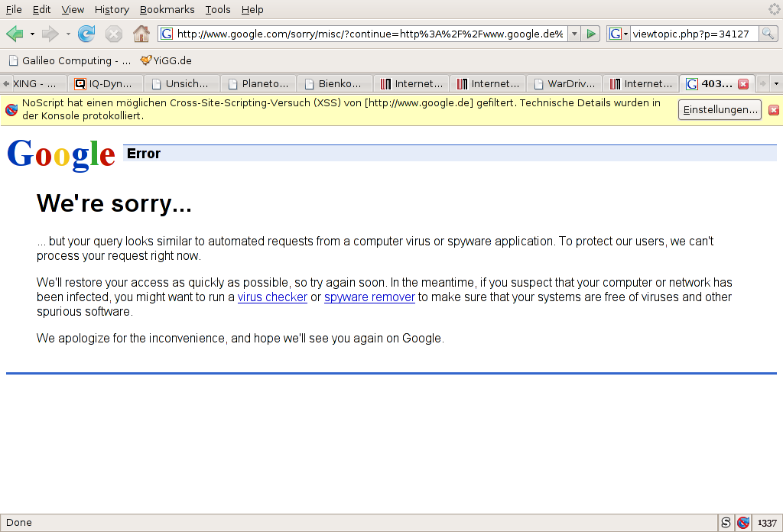Open the Forward history dropdown arrow
This screenshot has height=532, width=783.
click(68, 34)
